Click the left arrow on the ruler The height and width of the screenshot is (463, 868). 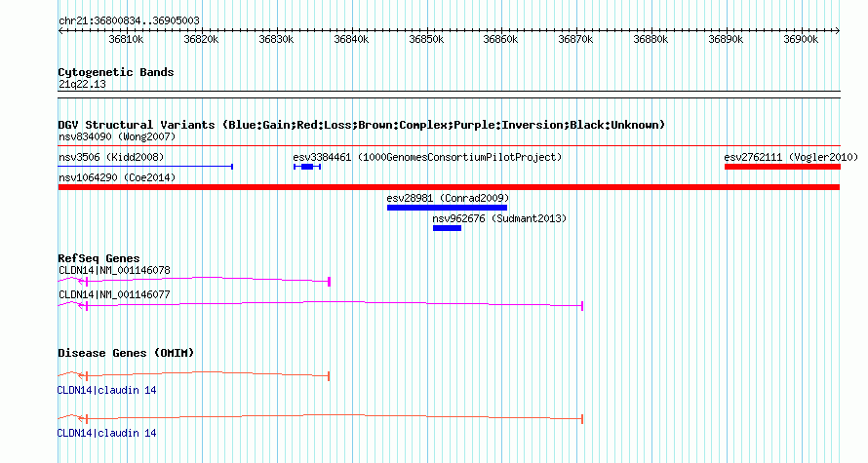click(60, 31)
